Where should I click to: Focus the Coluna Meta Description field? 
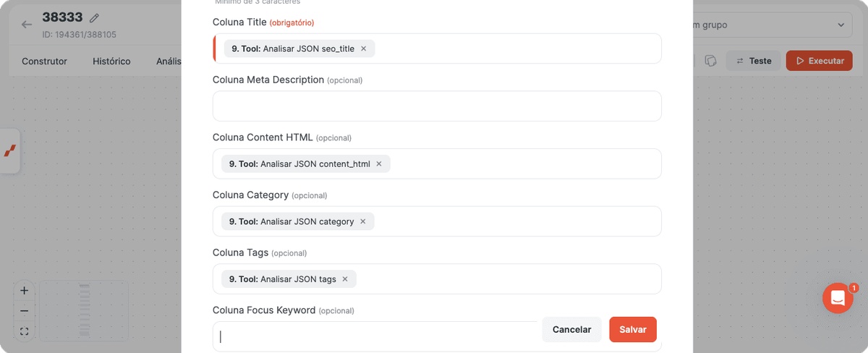click(x=437, y=106)
